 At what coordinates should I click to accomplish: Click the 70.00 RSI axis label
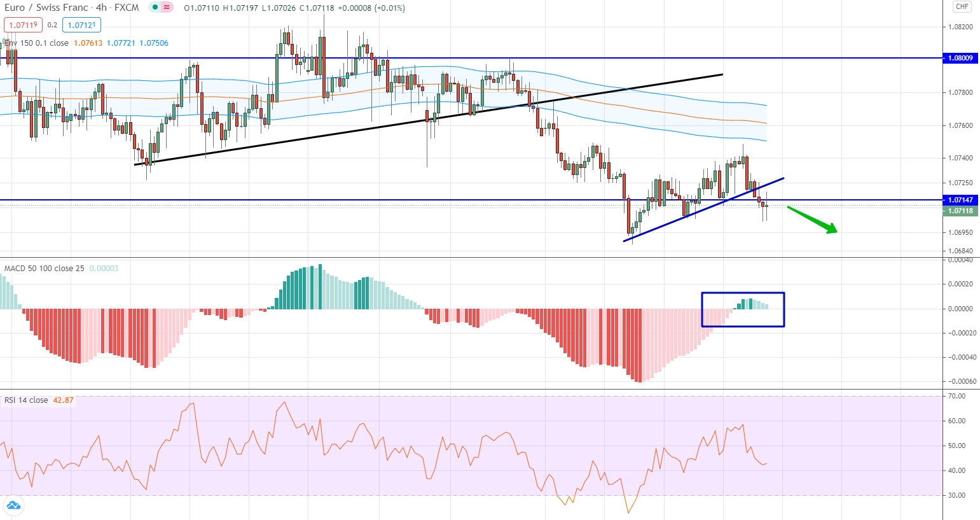coord(956,396)
